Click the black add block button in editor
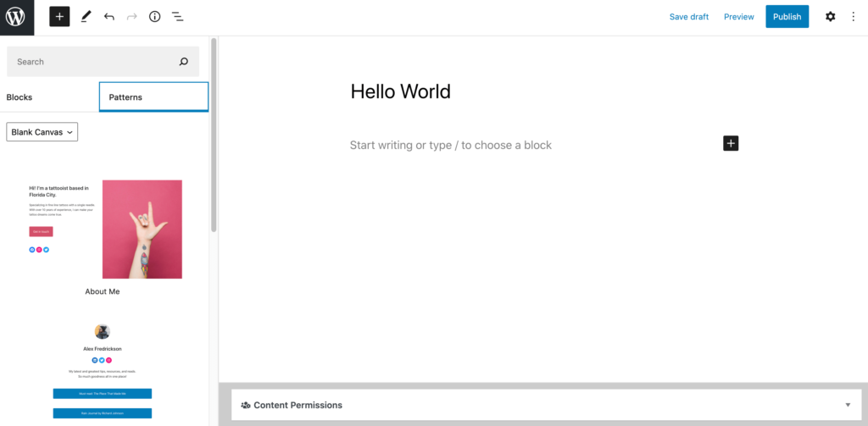The image size is (868, 426). (x=731, y=143)
